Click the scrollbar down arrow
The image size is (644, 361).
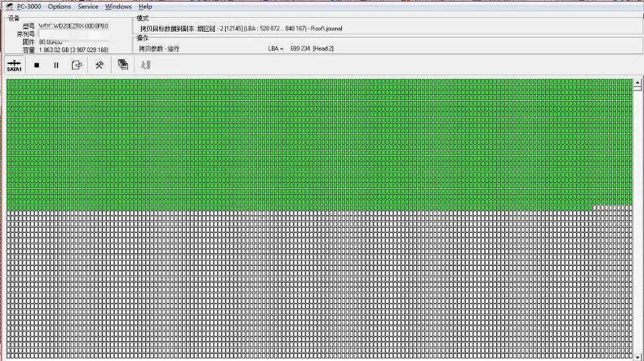point(637,357)
